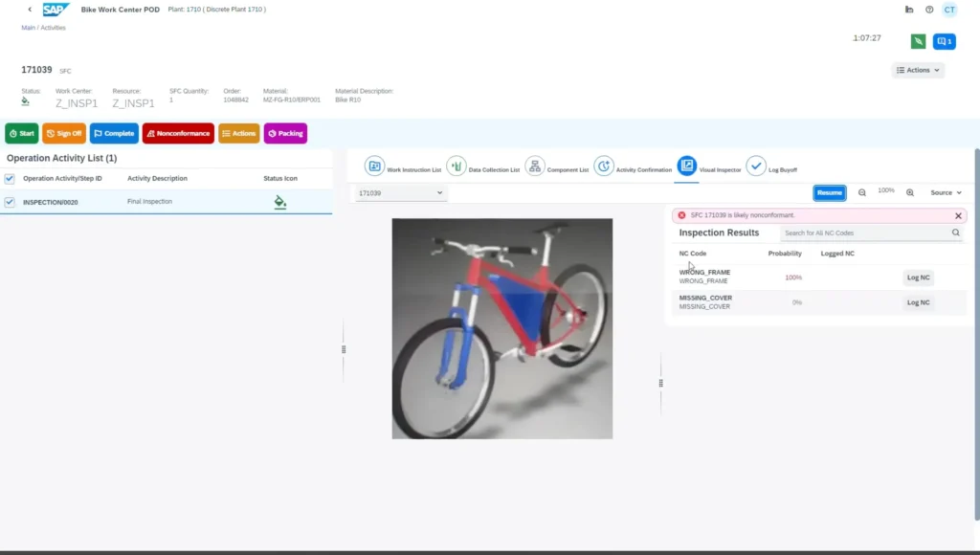The height and width of the screenshot is (555, 980).
Task: Click the Z_INSP1 work center value
Action: (77, 103)
